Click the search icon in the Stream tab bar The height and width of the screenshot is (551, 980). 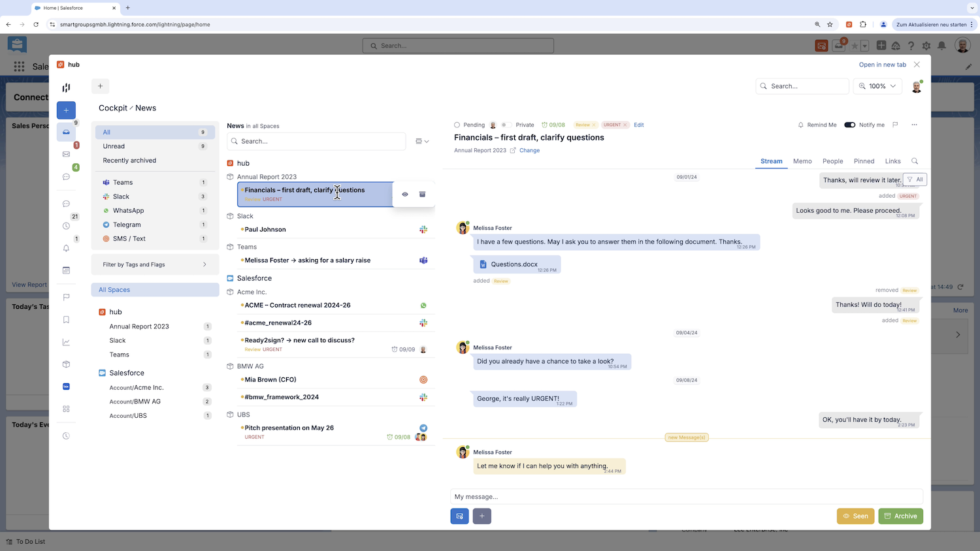coord(915,161)
